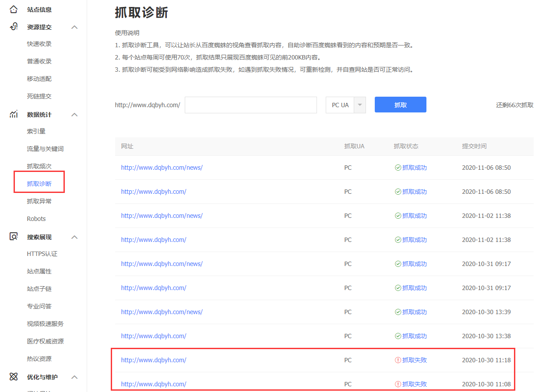
Task: Open 医疗权威资源 menu item
Action: tap(45, 341)
